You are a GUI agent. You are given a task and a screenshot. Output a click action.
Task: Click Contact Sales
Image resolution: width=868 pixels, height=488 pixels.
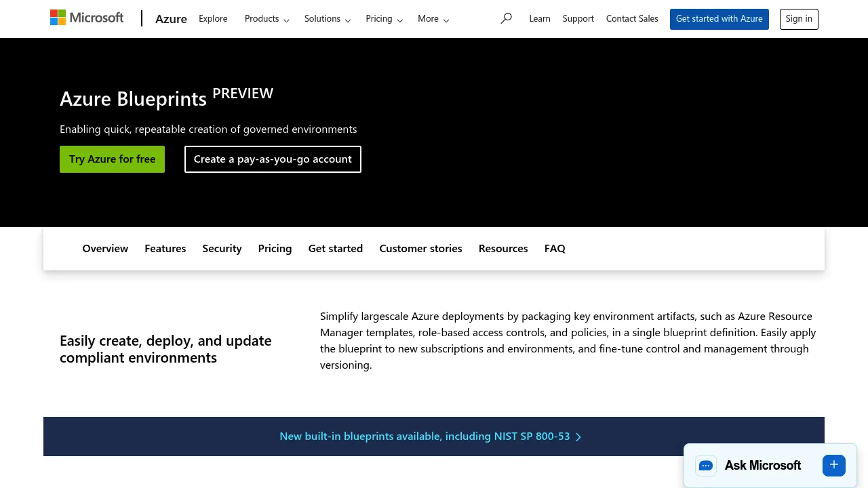(x=632, y=19)
